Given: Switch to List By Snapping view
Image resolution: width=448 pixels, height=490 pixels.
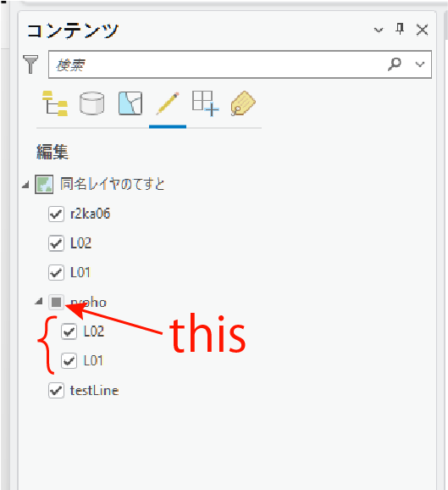Looking at the screenshot, I should (x=205, y=103).
